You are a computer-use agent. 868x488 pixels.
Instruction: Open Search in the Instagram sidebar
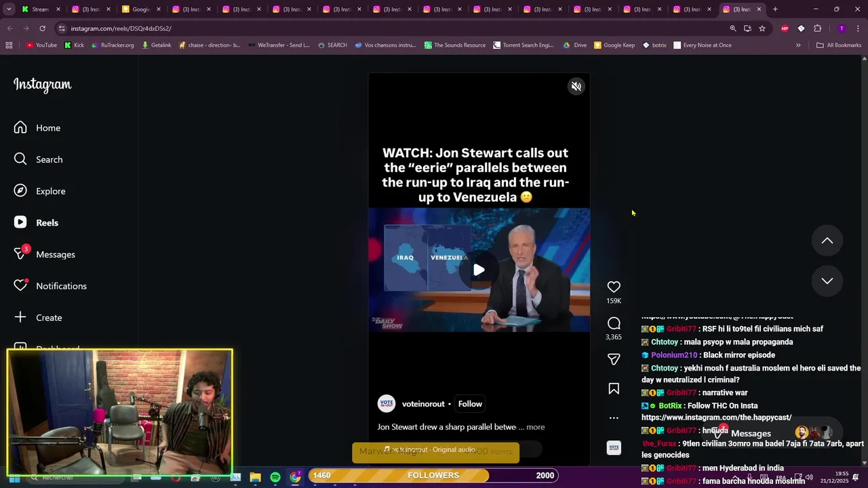[x=50, y=159]
